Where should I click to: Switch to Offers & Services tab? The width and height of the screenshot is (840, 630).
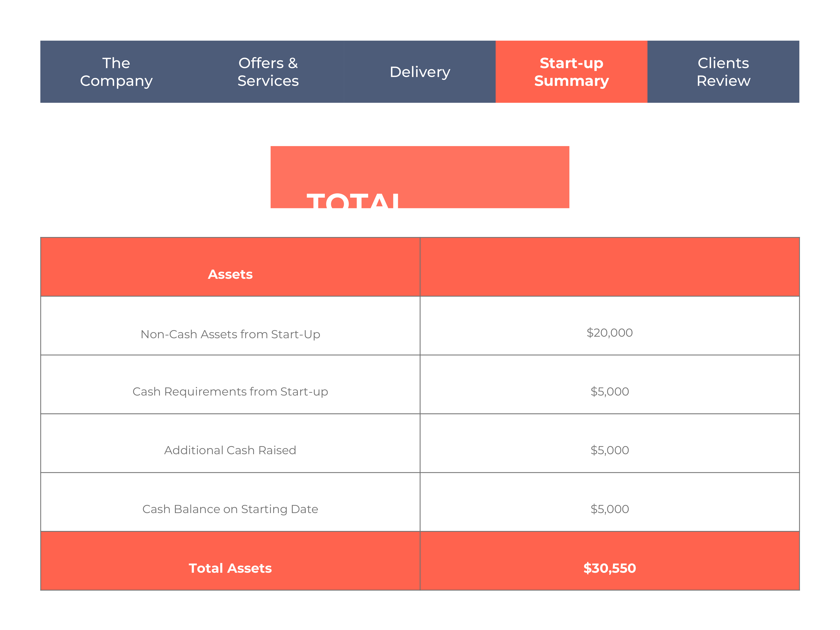tap(268, 72)
